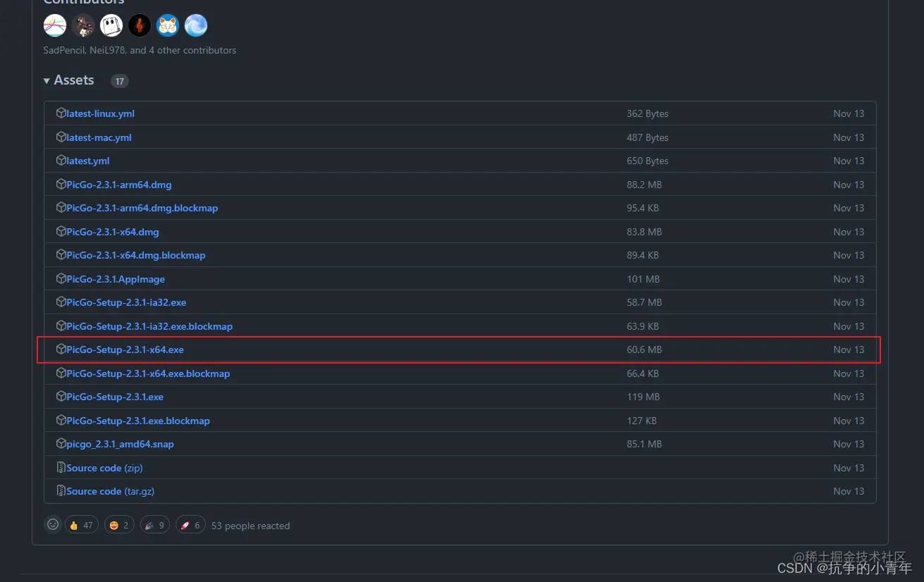This screenshot has width=924, height=582.
Task: Open second contributor anime avatar
Action: (x=83, y=26)
